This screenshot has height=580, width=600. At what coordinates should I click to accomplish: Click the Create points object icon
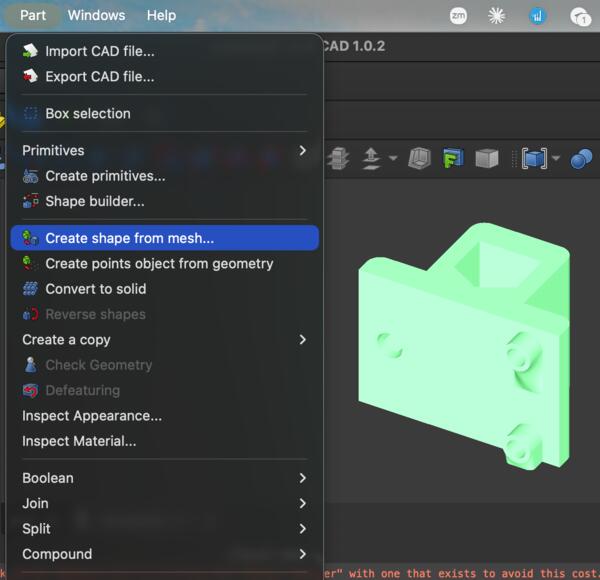tap(29, 263)
